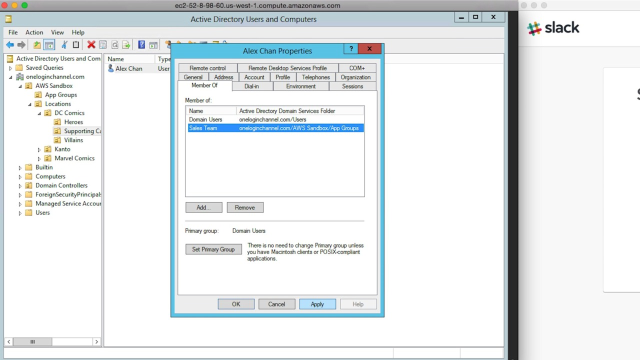Click the onelogincchannel.com domain icon
The width and height of the screenshot is (640, 360).
pyautogui.click(x=20, y=77)
